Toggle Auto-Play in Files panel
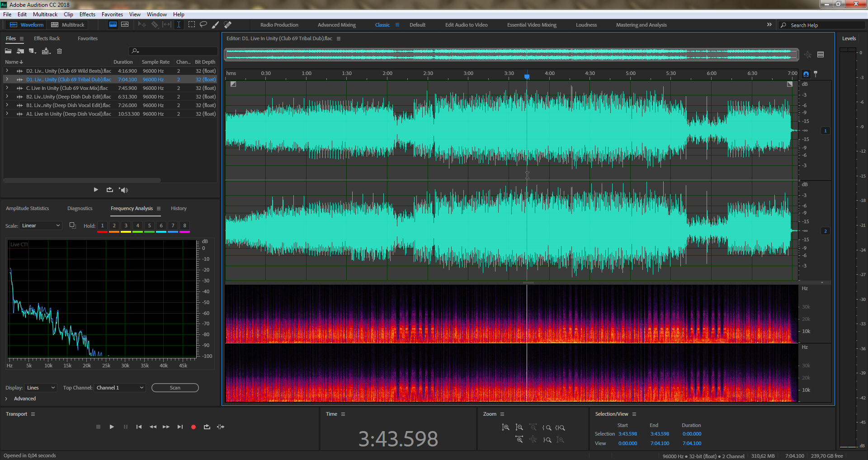 pyautogui.click(x=123, y=190)
